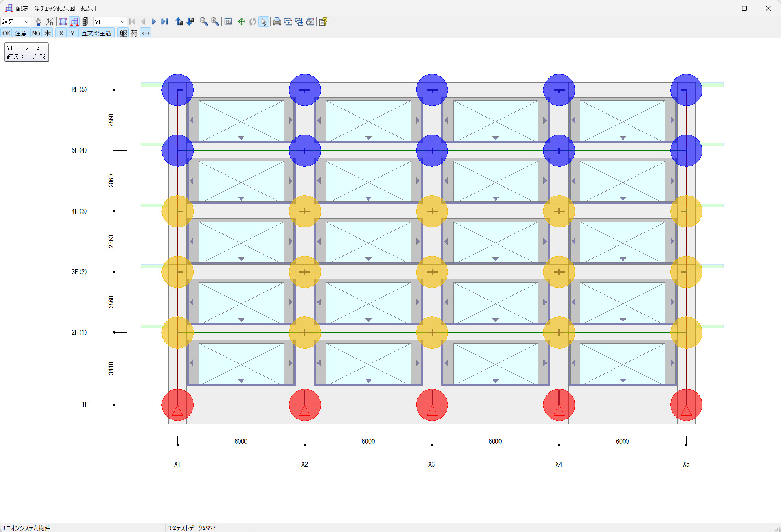This screenshot has height=532, width=781.
Task: Click the red joint circle at 1F X3
Action: click(432, 405)
